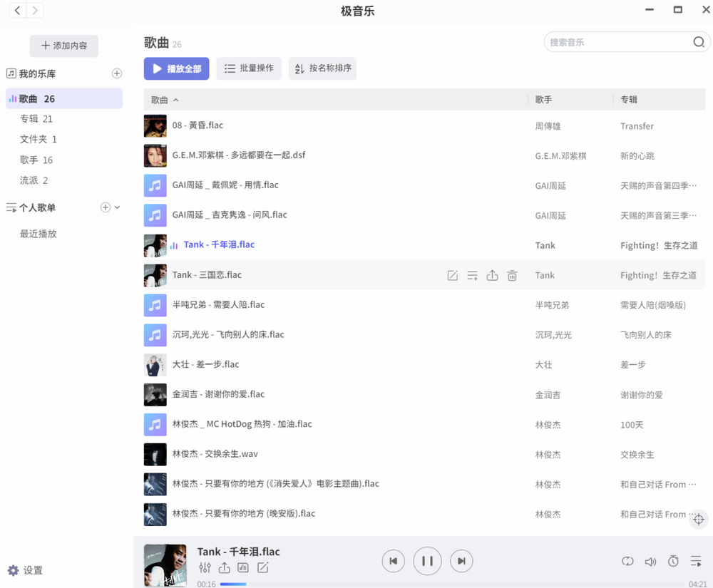Open the play queue list icon

(696, 562)
